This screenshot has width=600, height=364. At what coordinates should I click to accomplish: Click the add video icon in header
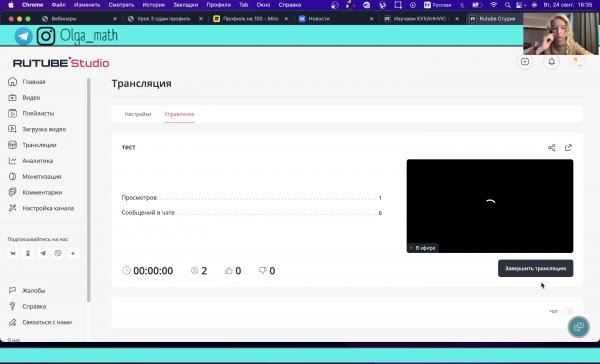pyautogui.click(x=525, y=62)
